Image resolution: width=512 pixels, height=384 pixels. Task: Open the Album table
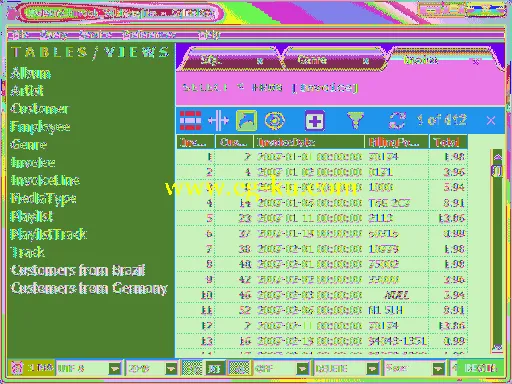pyautogui.click(x=31, y=73)
